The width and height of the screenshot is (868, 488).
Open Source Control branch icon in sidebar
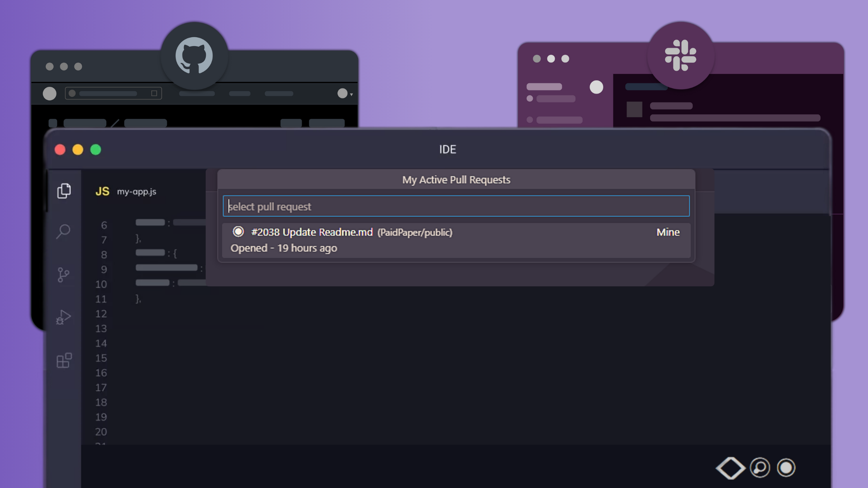(x=63, y=275)
